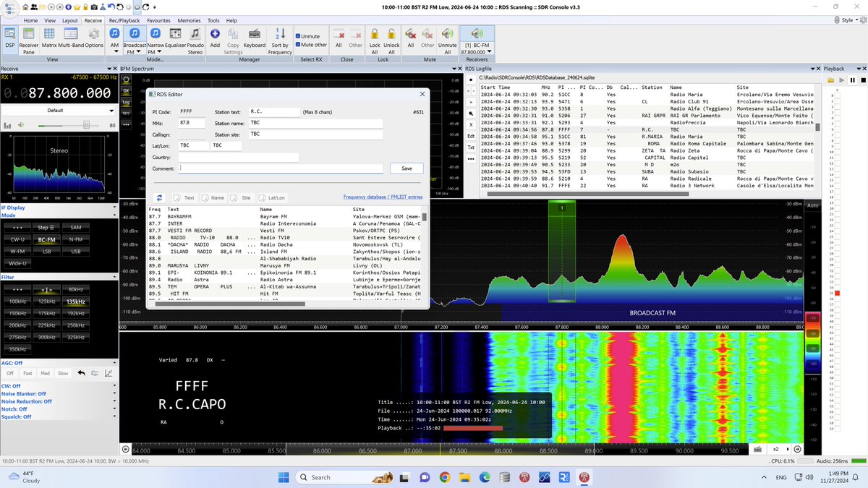Toggle Pseudo Stereo mode
The height and width of the screenshot is (488, 868).
[x=196, y=40]
